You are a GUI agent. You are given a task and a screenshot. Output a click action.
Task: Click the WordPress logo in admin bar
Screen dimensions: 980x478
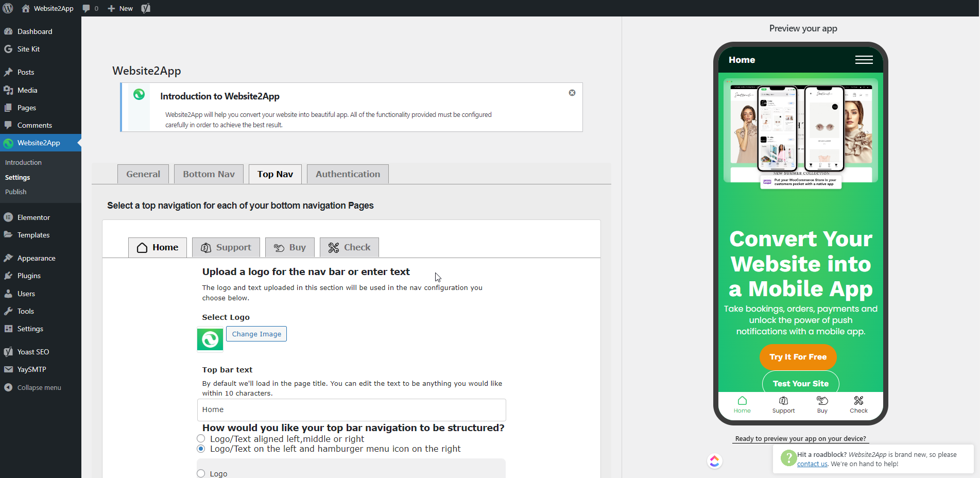(8, 8)
